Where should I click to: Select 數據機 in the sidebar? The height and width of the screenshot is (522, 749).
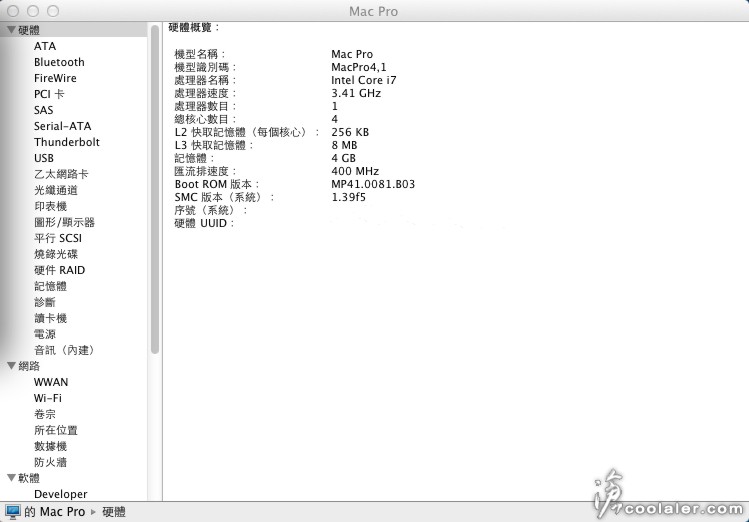50,446
